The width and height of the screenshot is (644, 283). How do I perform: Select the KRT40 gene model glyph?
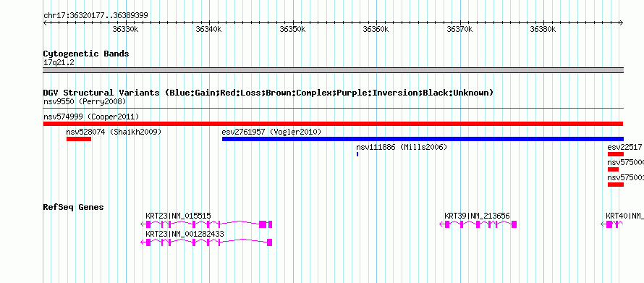click(612, 224)
